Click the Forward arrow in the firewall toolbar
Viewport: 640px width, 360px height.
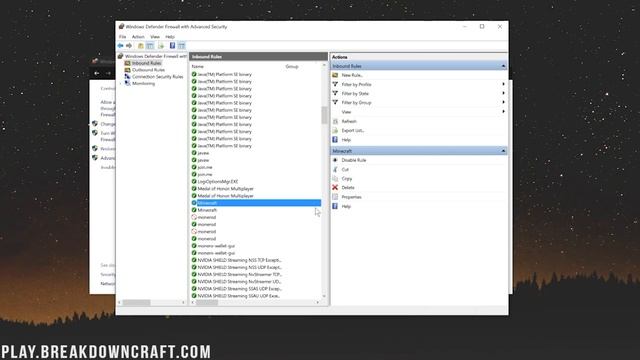pos(129,46)
